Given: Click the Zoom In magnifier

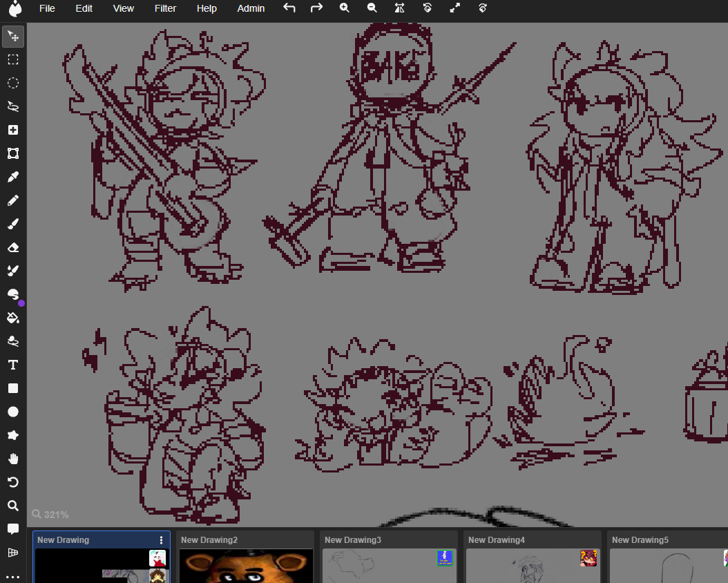Looking at the screenshot, I should [x=344, y=8].
